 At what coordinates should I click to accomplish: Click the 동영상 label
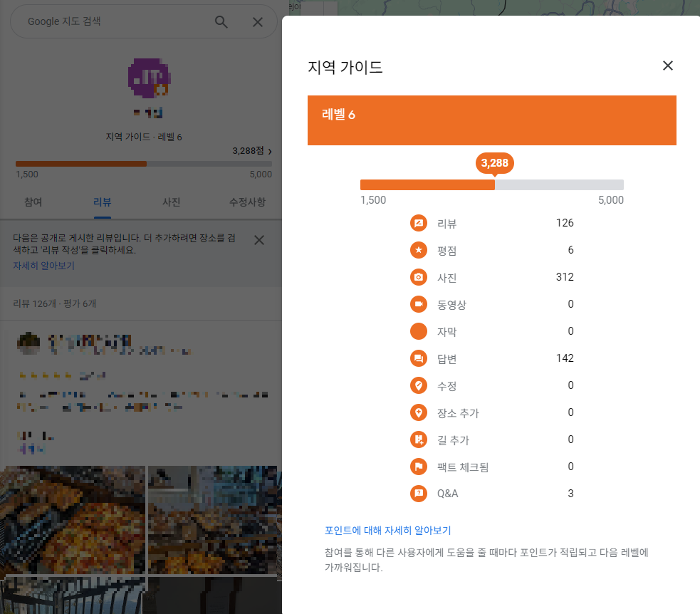coord(451,305)
